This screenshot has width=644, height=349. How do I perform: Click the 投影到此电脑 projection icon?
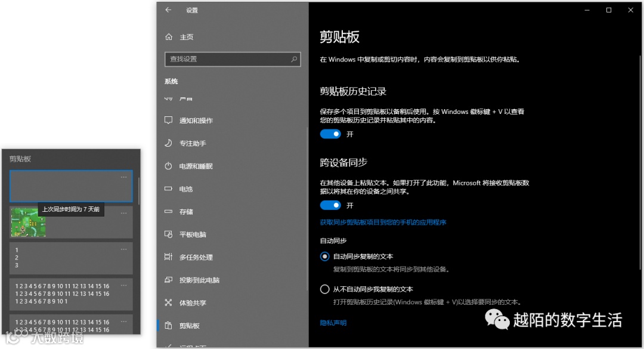[168, 280]
